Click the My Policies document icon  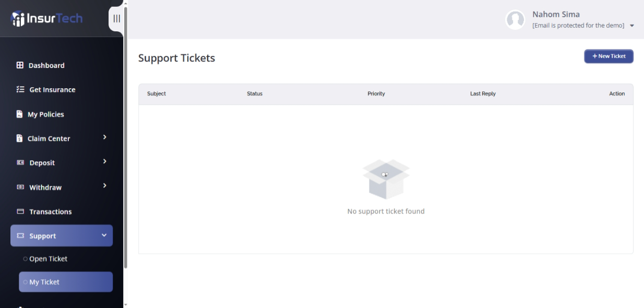click(x=19, y=114)
